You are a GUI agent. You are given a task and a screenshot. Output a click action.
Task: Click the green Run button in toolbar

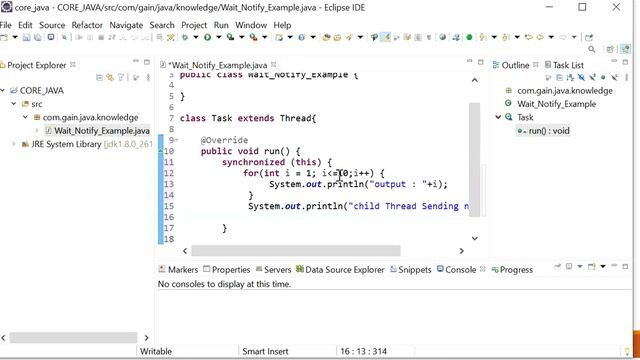pos(207,38)
